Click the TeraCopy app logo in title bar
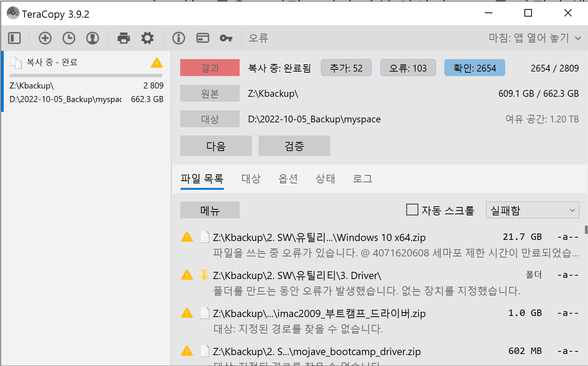The image size is (588, 366). click(x=13, y=13)
